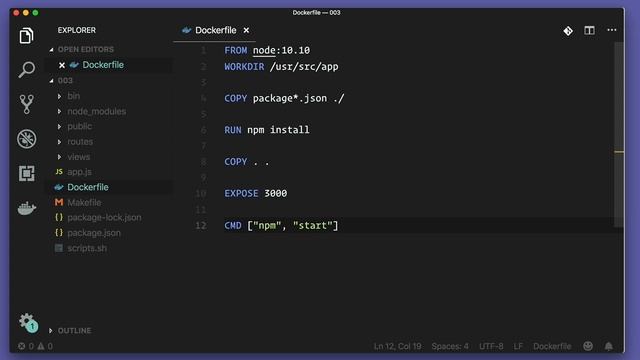
Task: Open the Manage gear icon
Action: coord(27,322)
